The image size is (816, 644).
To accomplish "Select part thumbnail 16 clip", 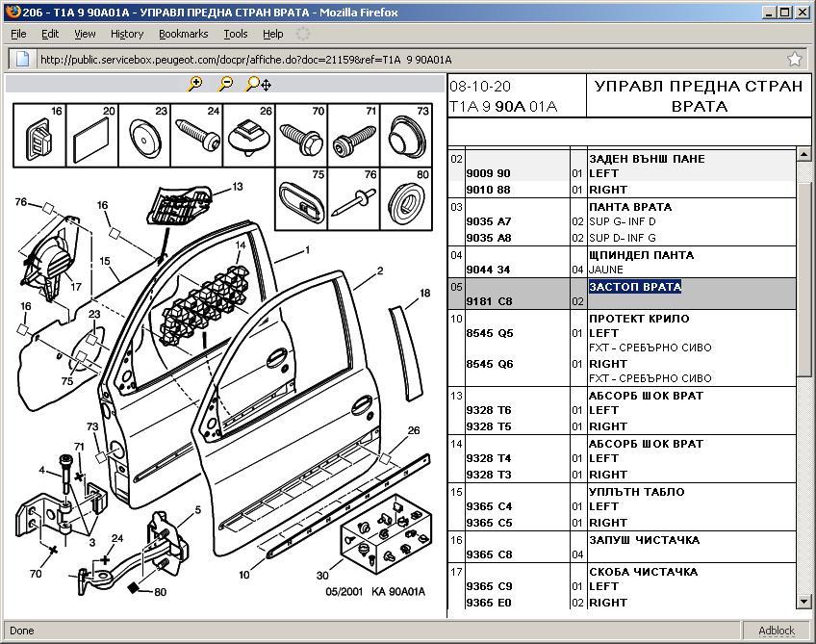I will click(39, 136).
